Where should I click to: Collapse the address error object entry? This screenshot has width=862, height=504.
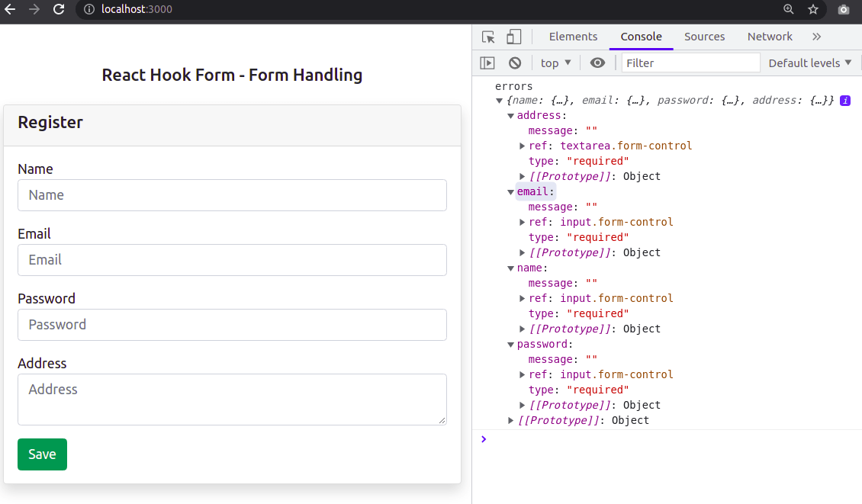[x=510, y=115]
